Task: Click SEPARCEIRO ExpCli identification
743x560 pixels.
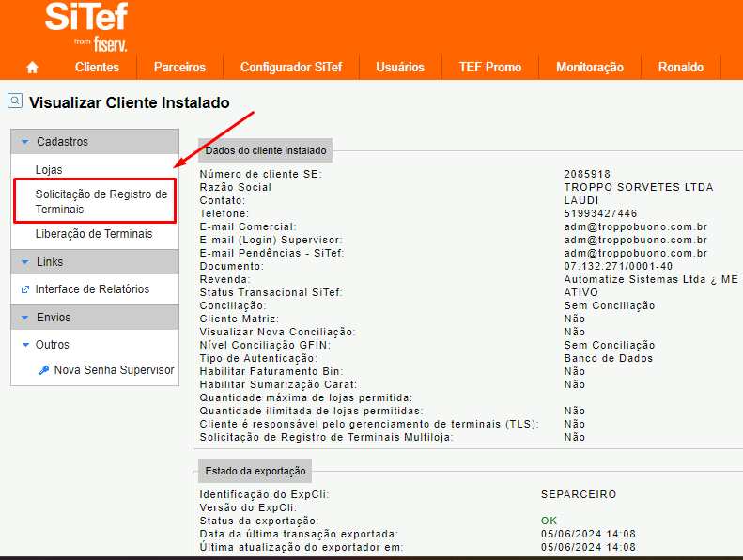Action: (x=579, y=494)
